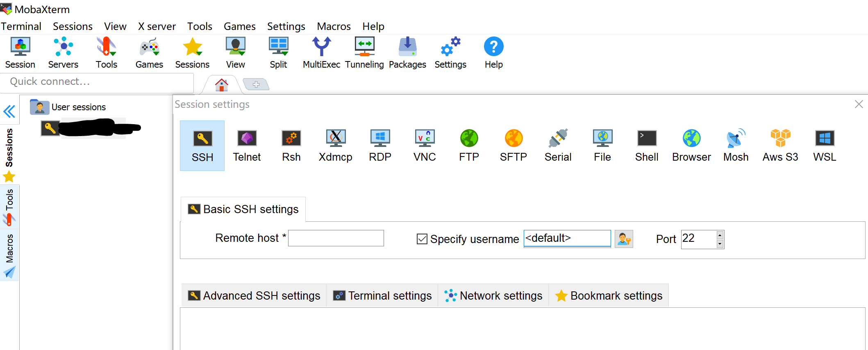This screenshot has width=868, height=350.
Task: Click the Split toolbar icon
Action: 279,53
